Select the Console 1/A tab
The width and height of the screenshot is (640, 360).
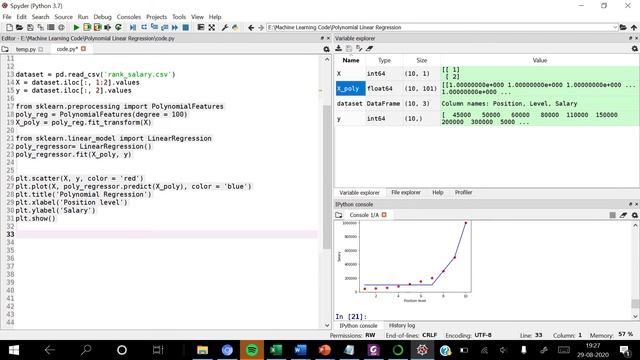364,215
